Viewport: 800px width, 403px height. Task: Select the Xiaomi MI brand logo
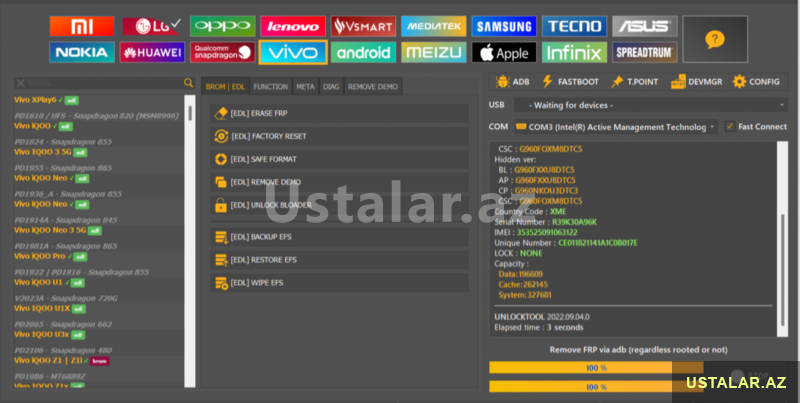pyautogui.click(x=82, y=26)
